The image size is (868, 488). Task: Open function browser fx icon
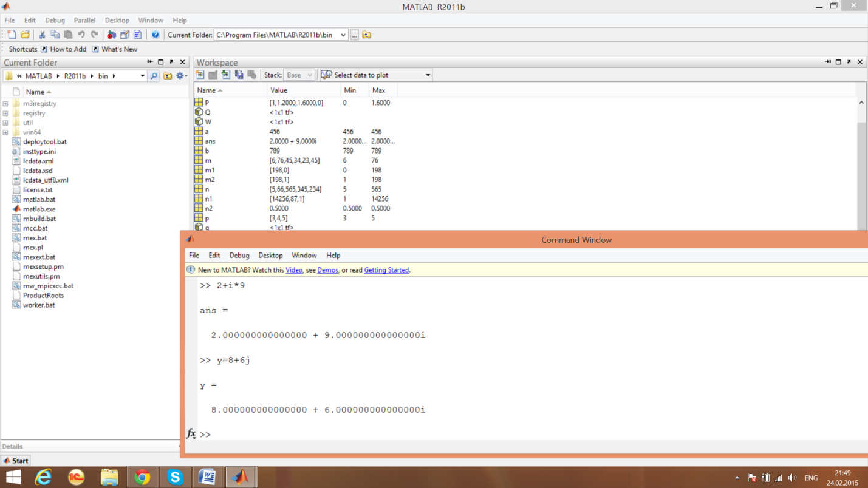coord(191,434)
